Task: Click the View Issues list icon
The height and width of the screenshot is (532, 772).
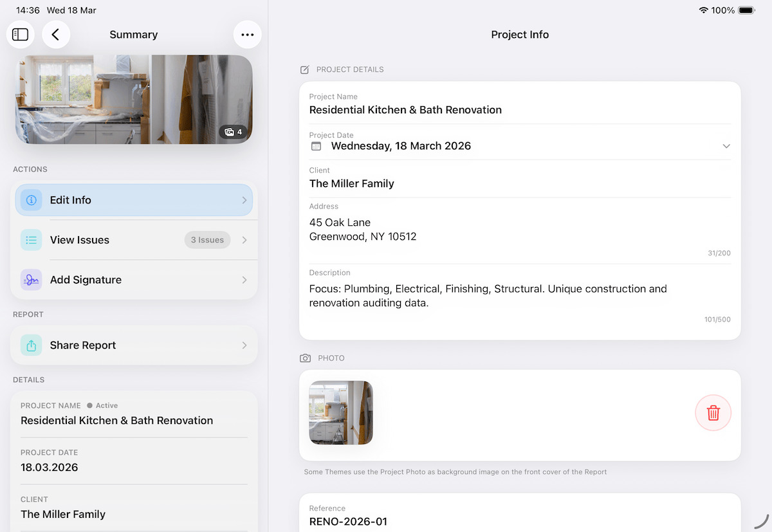Action: [x=31, y=240]
